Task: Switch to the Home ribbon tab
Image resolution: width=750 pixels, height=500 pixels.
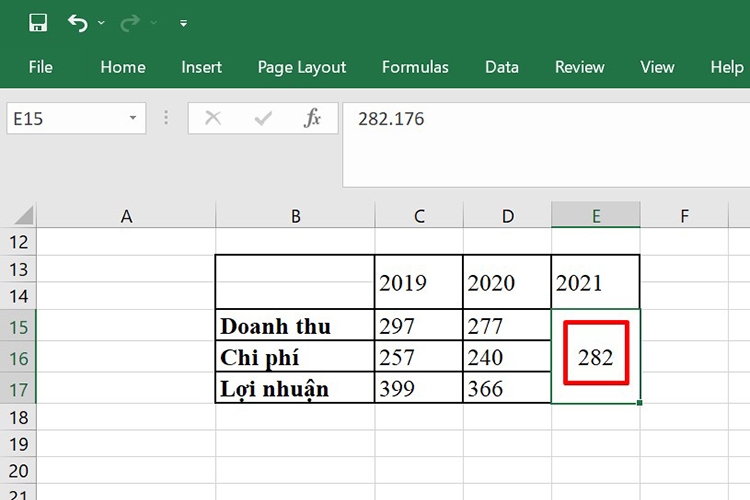Action: coord(123,67)
